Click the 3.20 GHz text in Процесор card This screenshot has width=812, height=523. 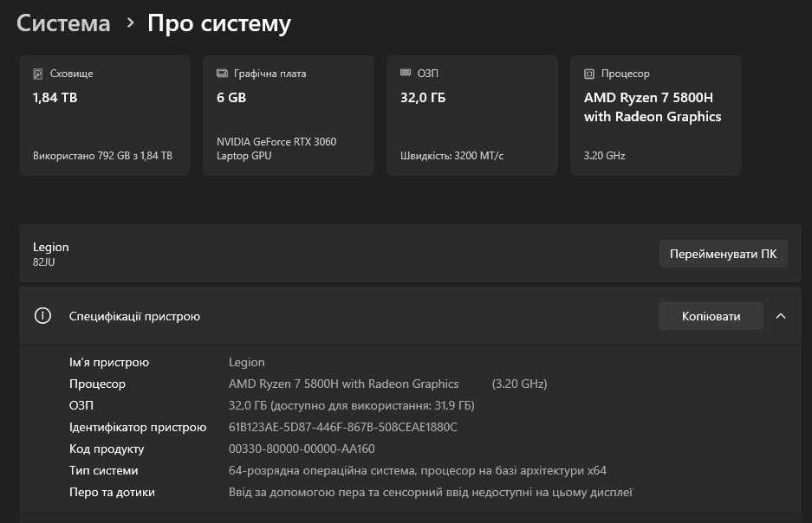604,156
